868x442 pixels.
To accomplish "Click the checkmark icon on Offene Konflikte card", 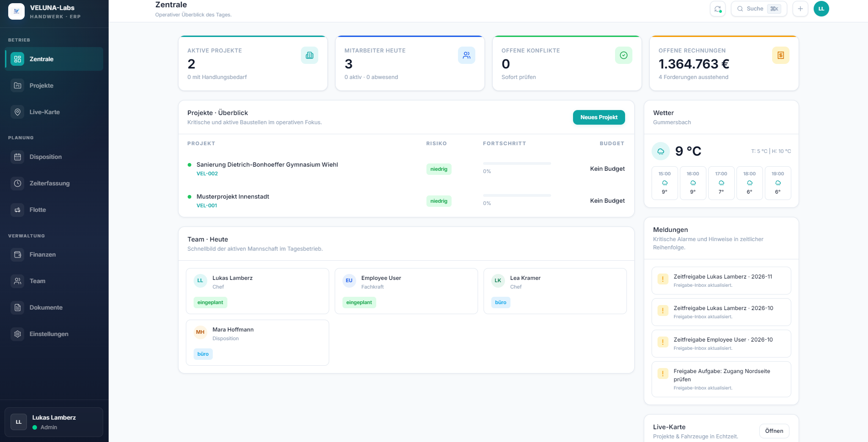I will tap(624, 55).
